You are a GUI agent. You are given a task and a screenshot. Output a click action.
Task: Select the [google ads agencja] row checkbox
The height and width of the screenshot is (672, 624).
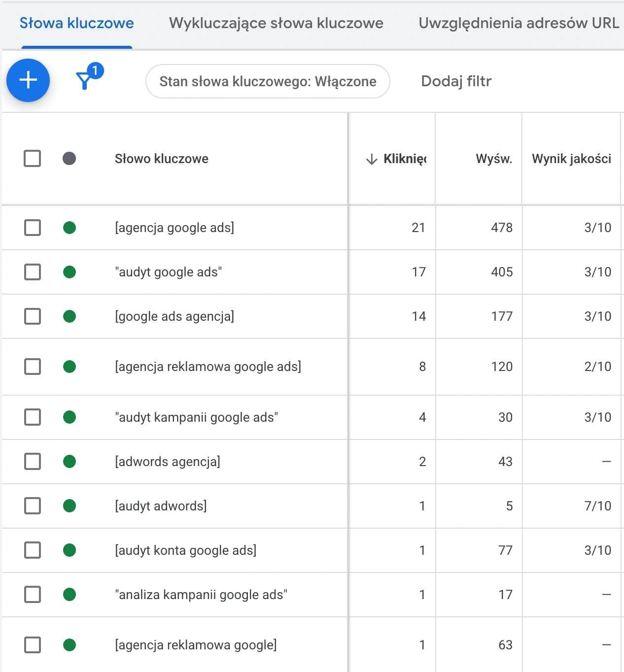pos(33,316)
